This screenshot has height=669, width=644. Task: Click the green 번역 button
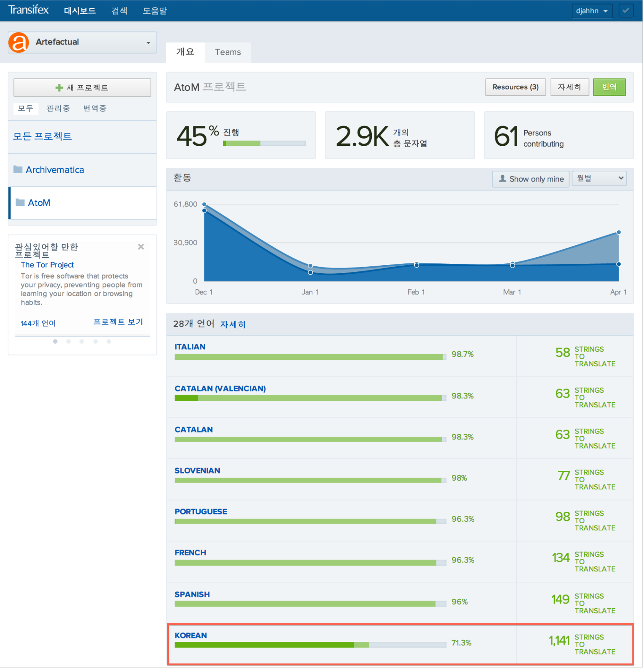[609, 87]
